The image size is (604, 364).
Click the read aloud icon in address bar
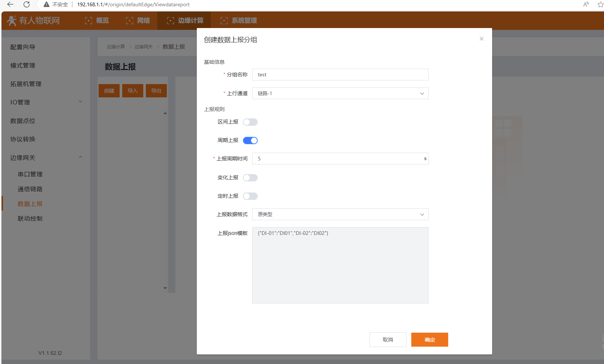586,4
